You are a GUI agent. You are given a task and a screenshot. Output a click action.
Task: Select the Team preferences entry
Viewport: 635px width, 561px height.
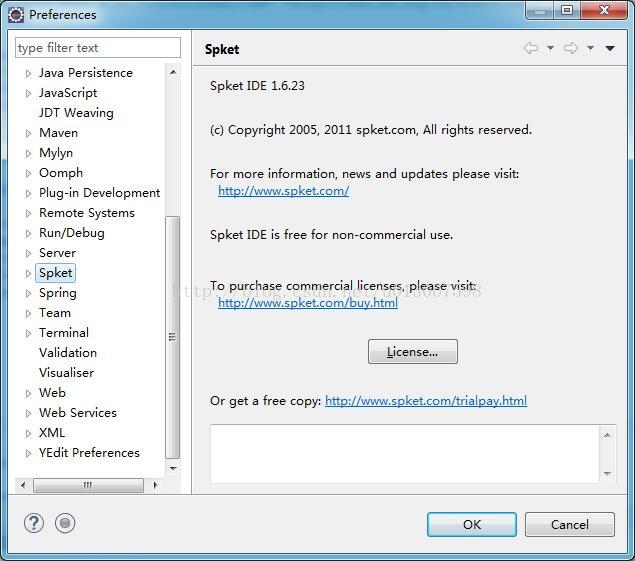coord(55,312)
